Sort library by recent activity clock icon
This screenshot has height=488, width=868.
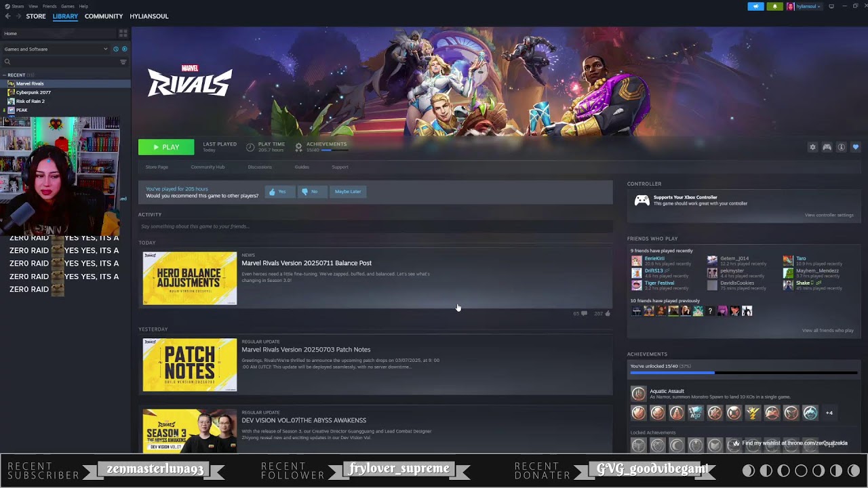(116, 49)
